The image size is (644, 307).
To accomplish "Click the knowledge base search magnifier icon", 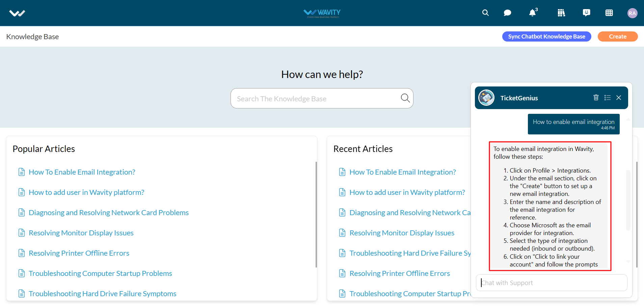I will [405, 98].
